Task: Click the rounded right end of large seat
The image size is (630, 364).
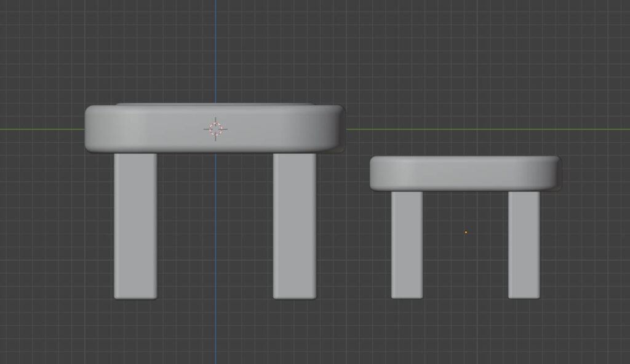Action: point(335,128)
